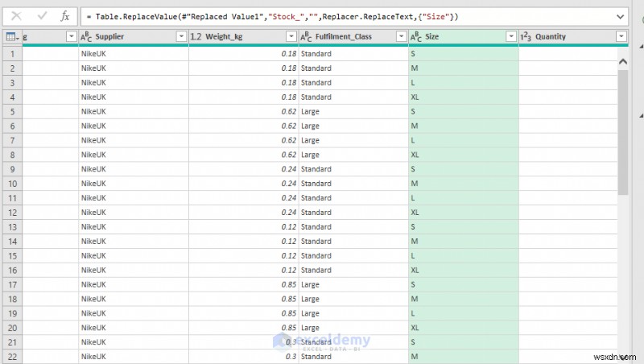Confirm the formula with the checkmark icon

click(42, 16)
